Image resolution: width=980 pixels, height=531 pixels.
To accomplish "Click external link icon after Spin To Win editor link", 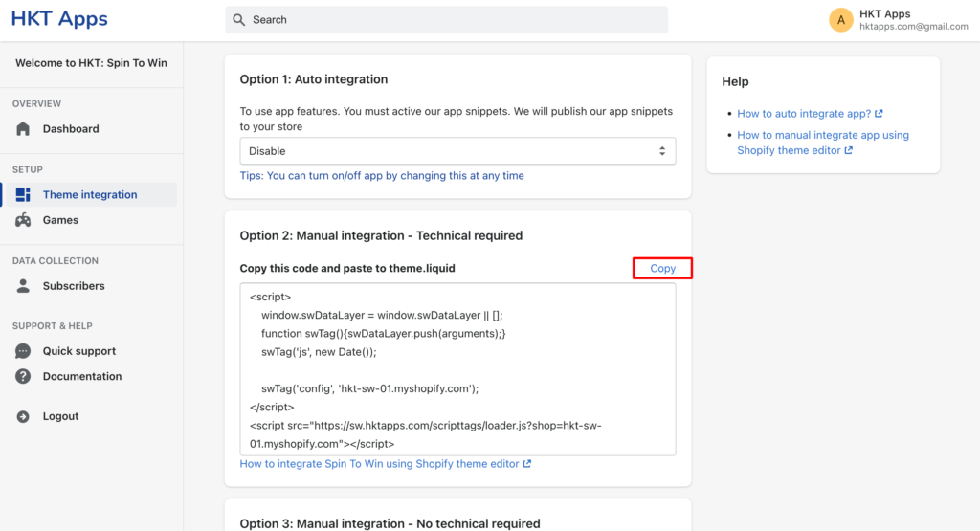I will [527, 463].
